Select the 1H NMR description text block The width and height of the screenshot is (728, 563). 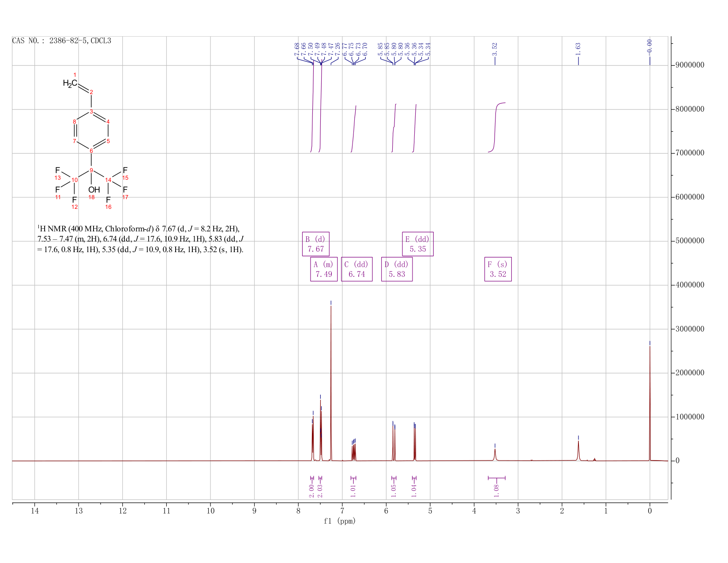(x=141, y=239)
